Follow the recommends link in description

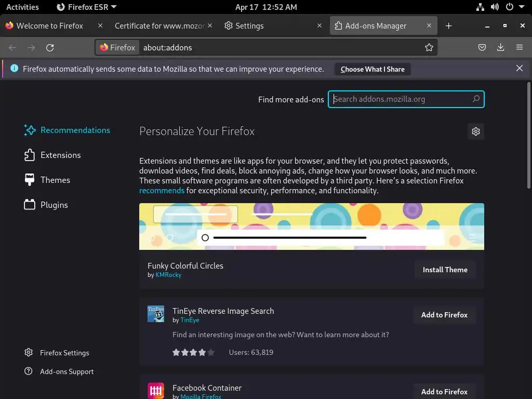[162, 191]
